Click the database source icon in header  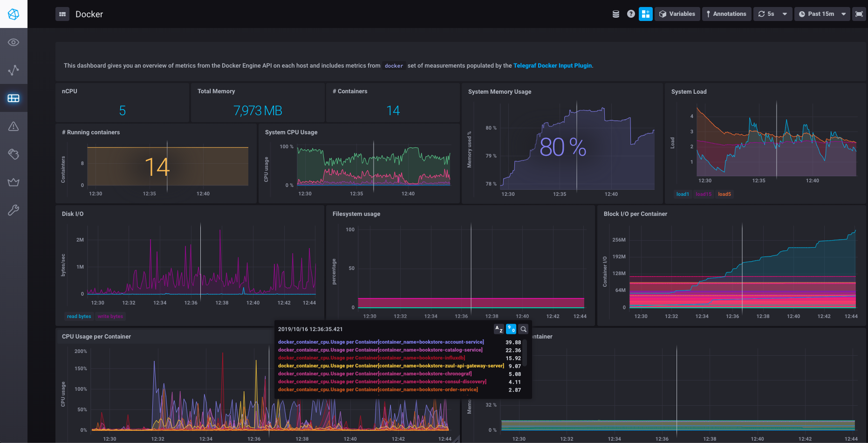tap(616, 14)
